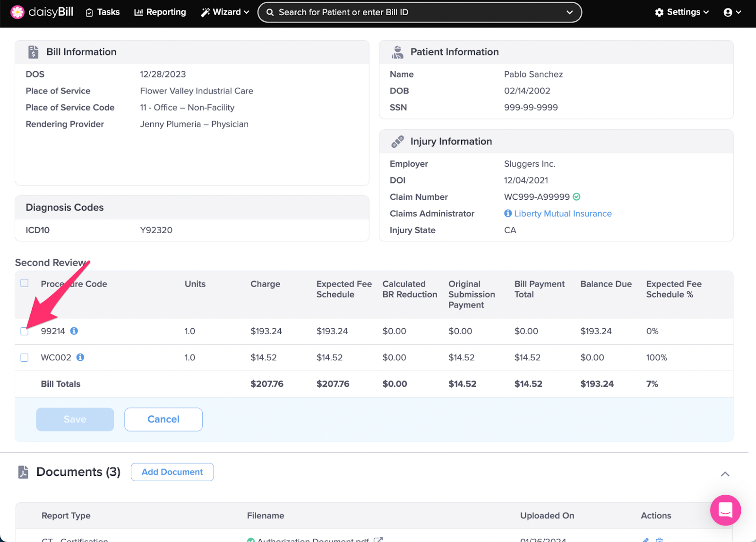Check the box for procedure 99214

25,331
